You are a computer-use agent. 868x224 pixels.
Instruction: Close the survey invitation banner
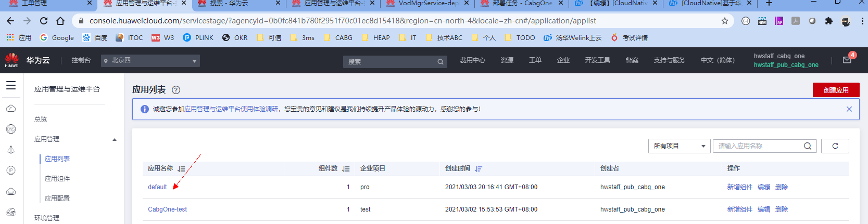(849, 109)
